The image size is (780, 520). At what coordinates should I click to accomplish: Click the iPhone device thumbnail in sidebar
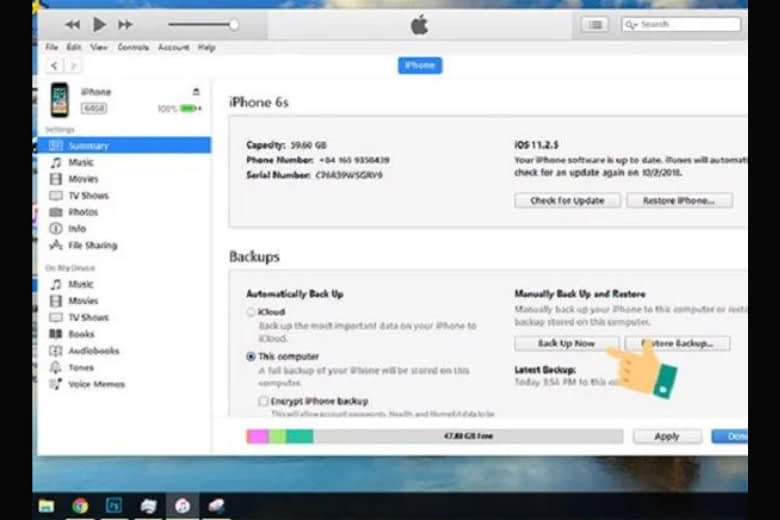click(60, 100)
